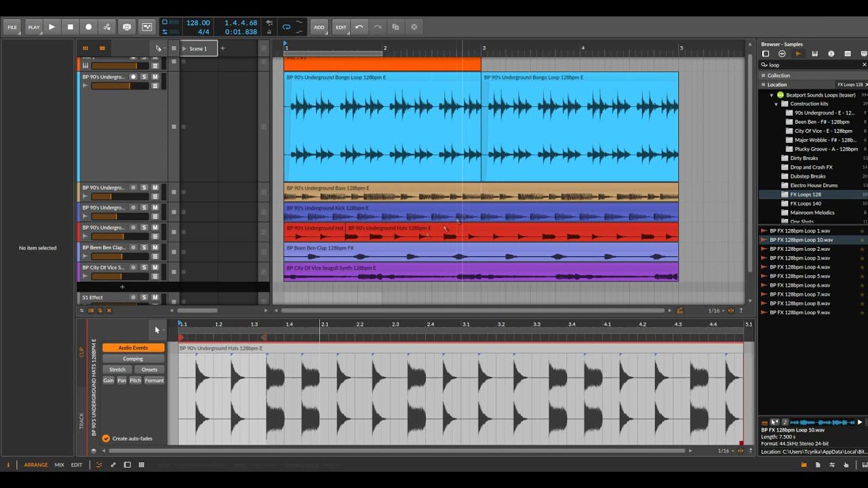Select the Stretch tab in clip editor

point(117,369)
